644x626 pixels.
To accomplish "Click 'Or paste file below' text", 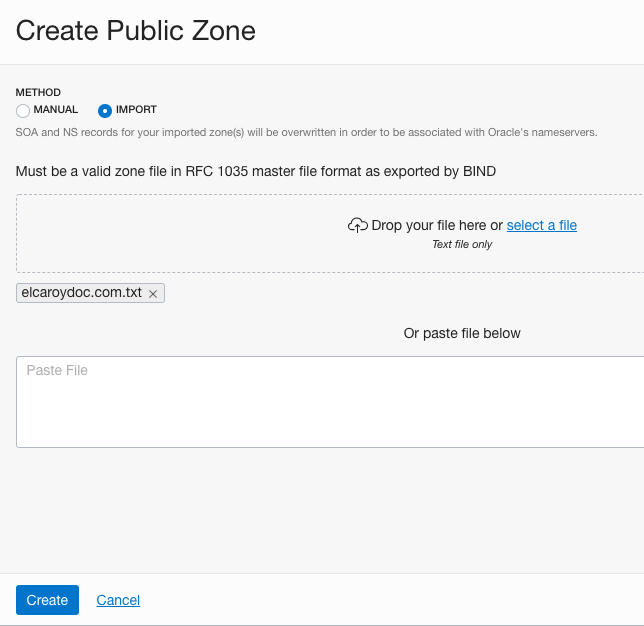I will coord(462,333).
